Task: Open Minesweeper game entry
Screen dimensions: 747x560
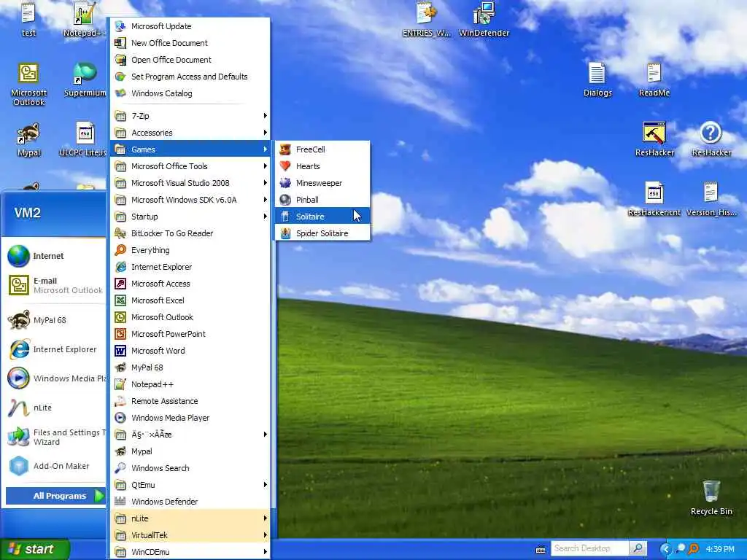Action: point(322,183)
